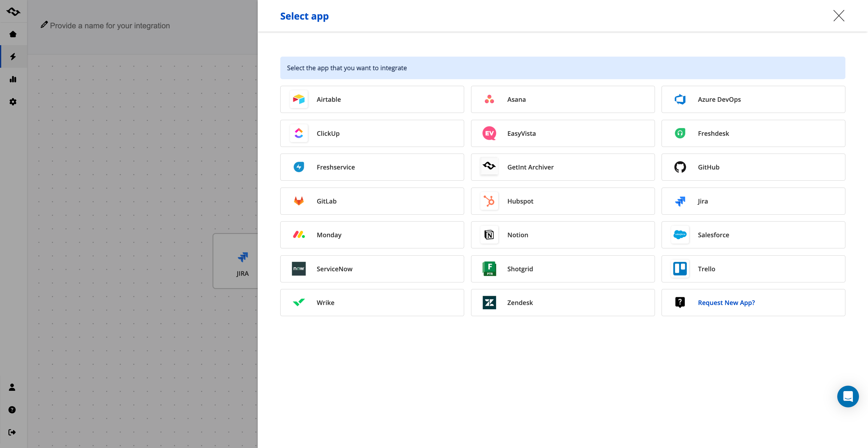
Task: Open the reports bar chart sidebar icon
Action: pos(13,79)
